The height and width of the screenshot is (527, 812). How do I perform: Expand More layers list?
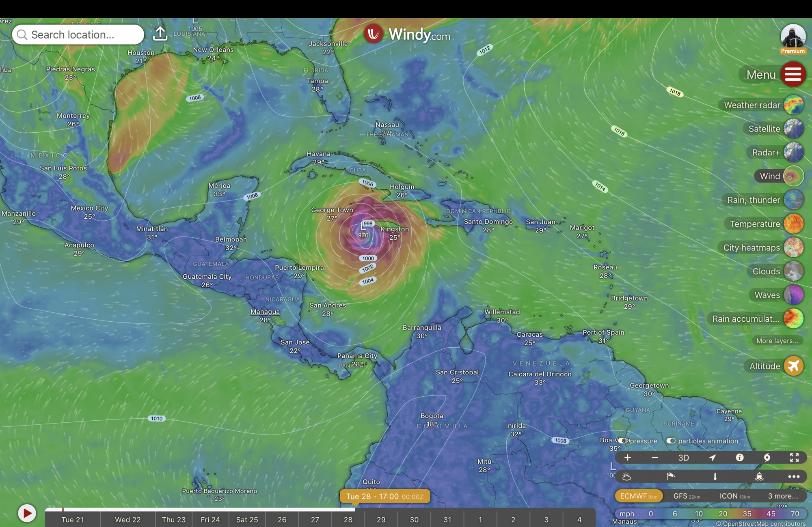[x=777, y=341]
